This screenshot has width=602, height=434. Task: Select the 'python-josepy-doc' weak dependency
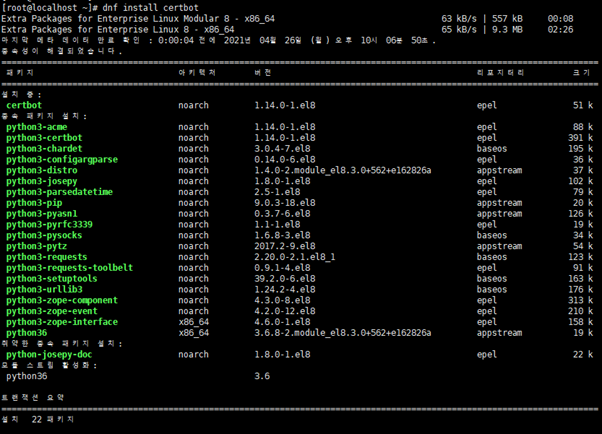tap(49, 354)
